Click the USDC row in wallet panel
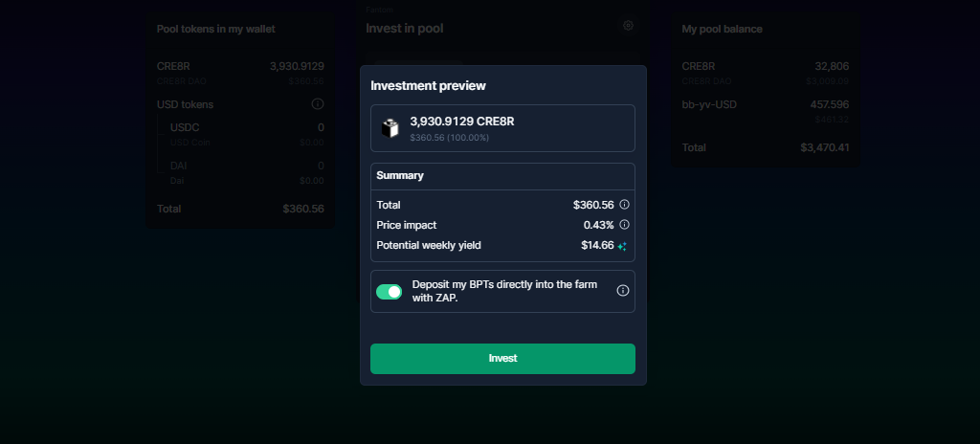 pos(247,135)
